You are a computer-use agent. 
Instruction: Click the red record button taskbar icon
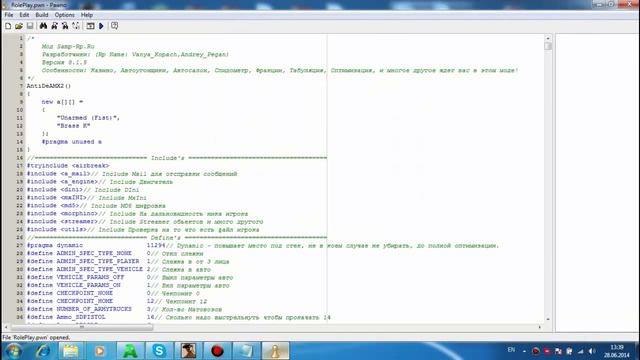217,351
